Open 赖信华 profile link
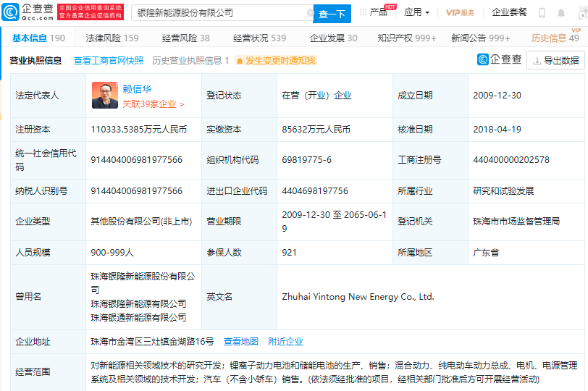Screen dimensions: 588x391 pos(137,89)
